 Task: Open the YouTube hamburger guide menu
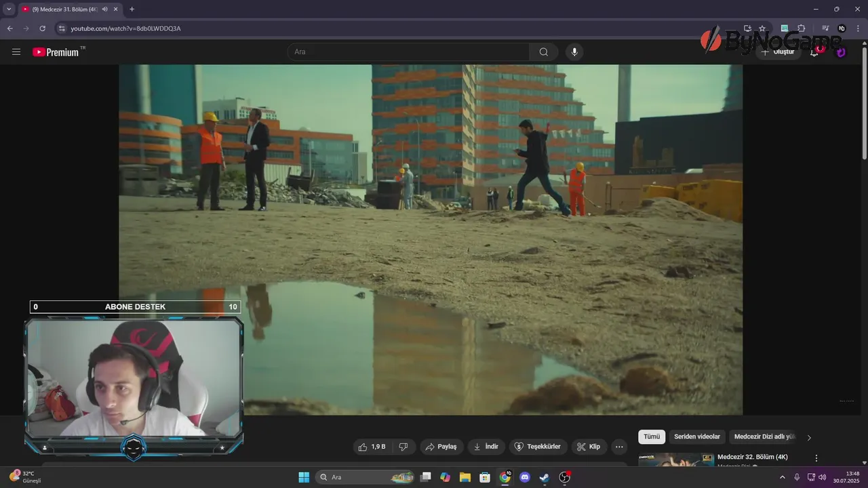(x=16, y=52)
